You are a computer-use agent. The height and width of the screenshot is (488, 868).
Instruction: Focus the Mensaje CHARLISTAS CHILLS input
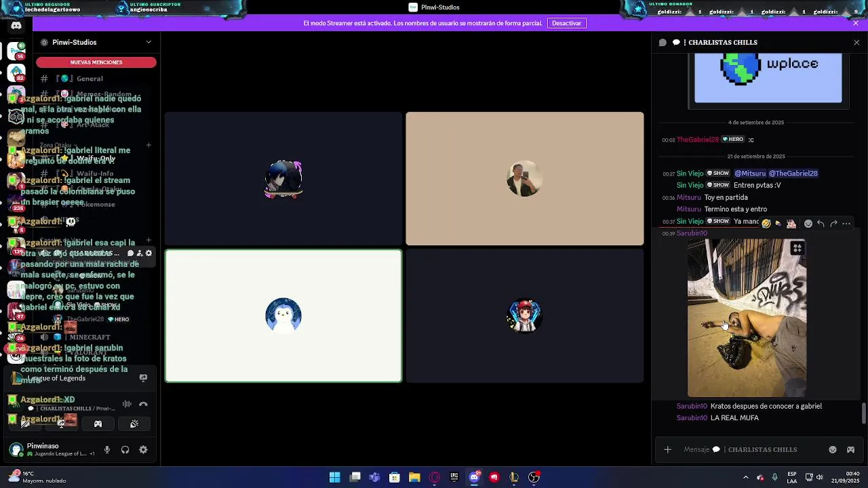pos(753,449)
